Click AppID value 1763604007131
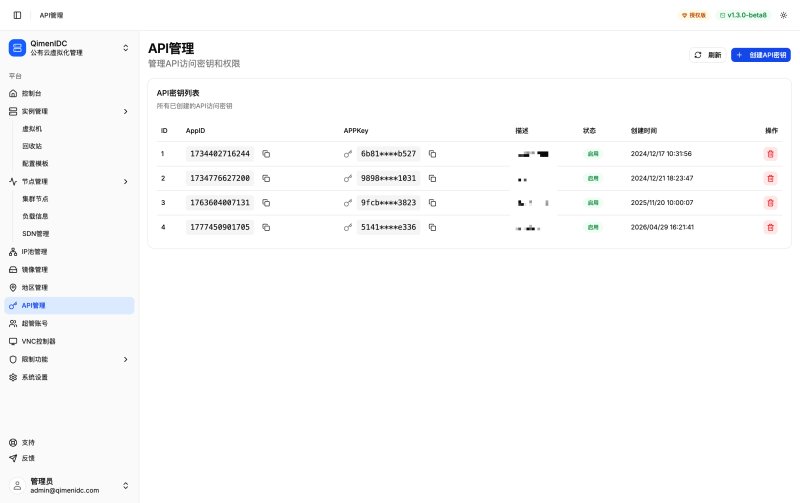800x503 pixels. 220,203
